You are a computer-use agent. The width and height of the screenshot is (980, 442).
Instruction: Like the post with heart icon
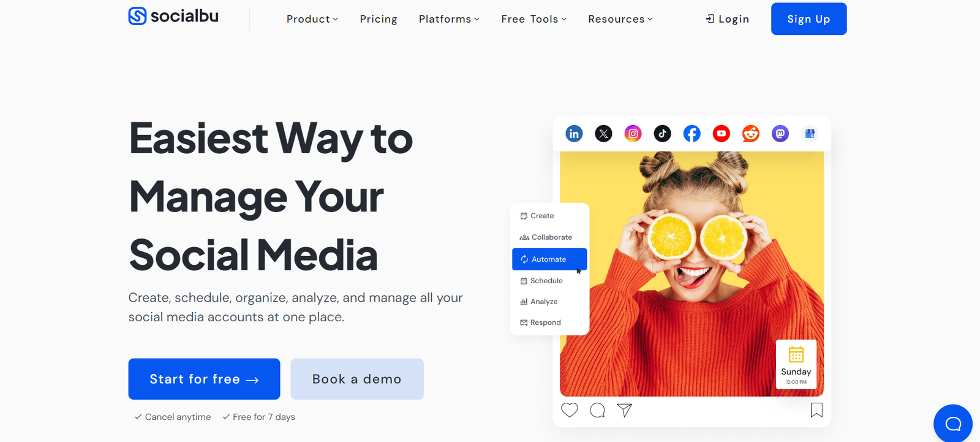pos(570,410)
